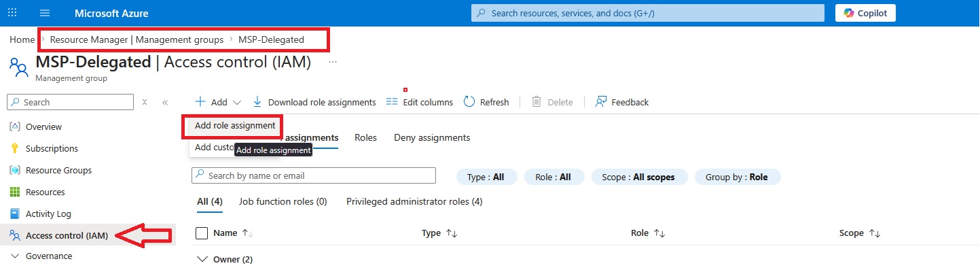Expand the Add dropdown button
980x272 pixels.
pos(218,102)
